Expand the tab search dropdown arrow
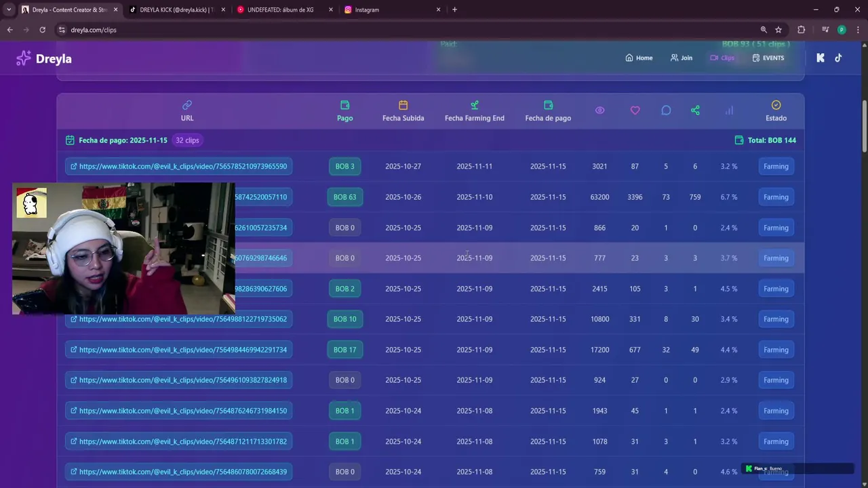868x488 pixels. pos(9,9)
